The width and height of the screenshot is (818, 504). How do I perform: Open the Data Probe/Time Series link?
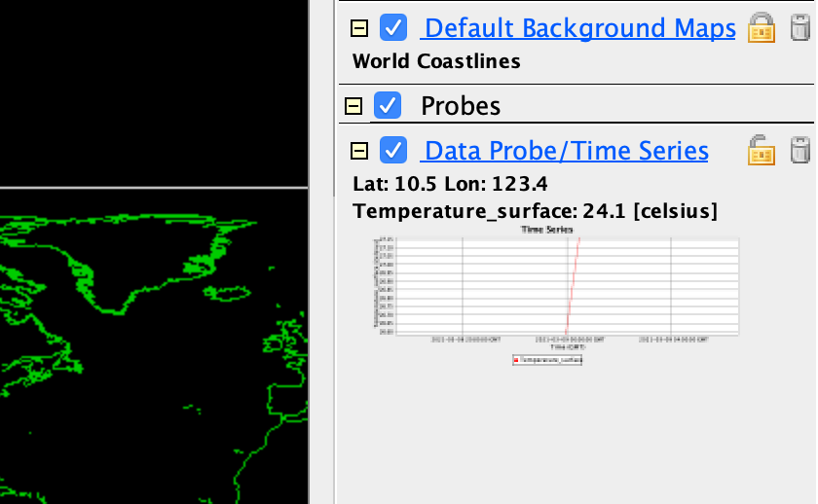(x=567, y=151)
